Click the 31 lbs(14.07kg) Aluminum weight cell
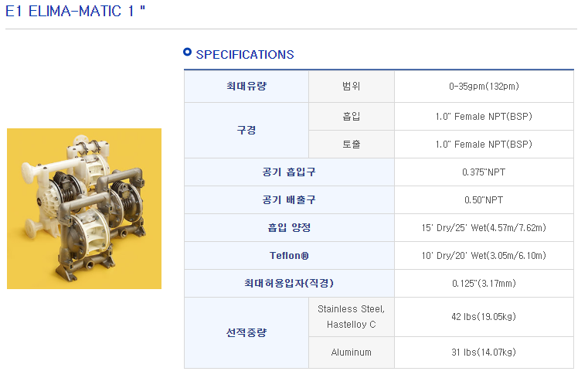Screen dimensions: 588x378 click(x=484, y=352)
